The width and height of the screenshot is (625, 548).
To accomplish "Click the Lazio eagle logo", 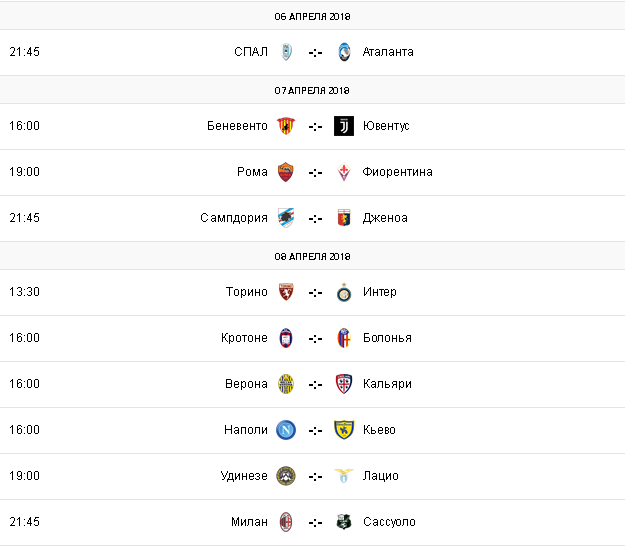I will [x=344, y=476].
